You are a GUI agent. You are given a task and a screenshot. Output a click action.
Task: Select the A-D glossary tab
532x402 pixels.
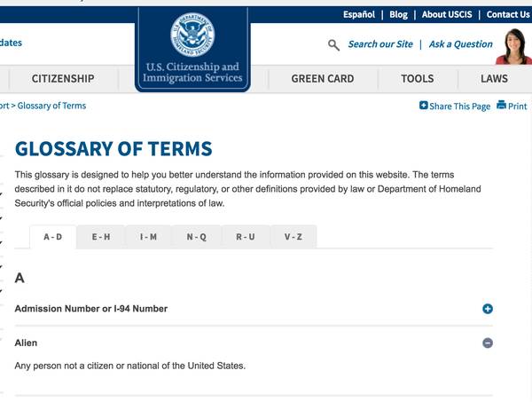pos(53,237)
